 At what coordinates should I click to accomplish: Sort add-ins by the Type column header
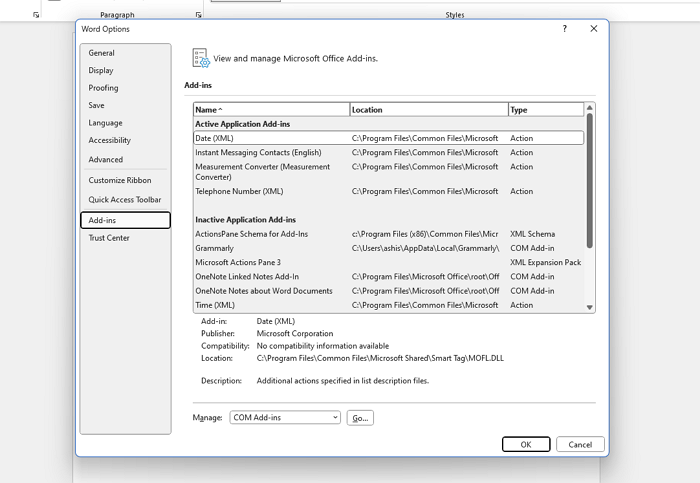(545, 109)
